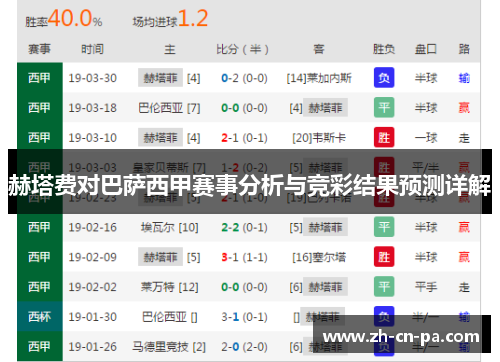Click the green 平 badge in the 19-02-16 row
The height and width of the screenshot is (362, 500).
384,227
